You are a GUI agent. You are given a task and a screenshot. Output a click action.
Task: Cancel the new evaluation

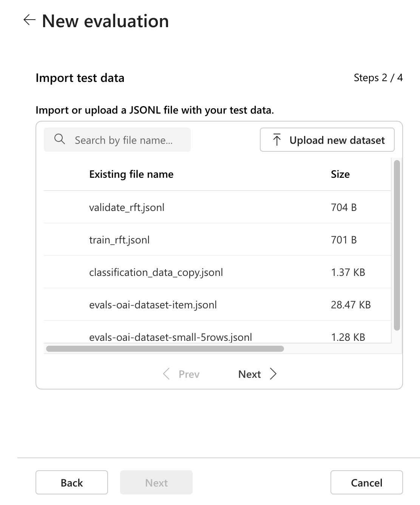(x=366, y=482)
